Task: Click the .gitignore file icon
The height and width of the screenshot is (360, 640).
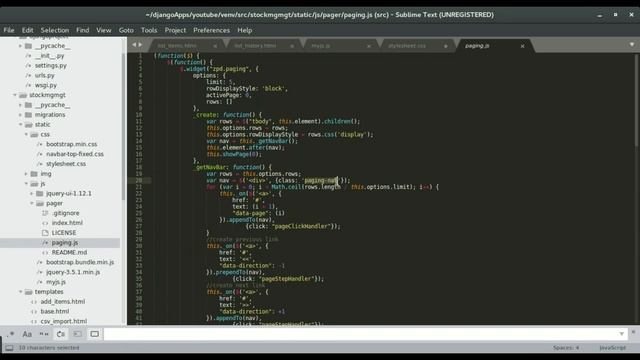Action: pyautogui.click(x=45, y=213)
